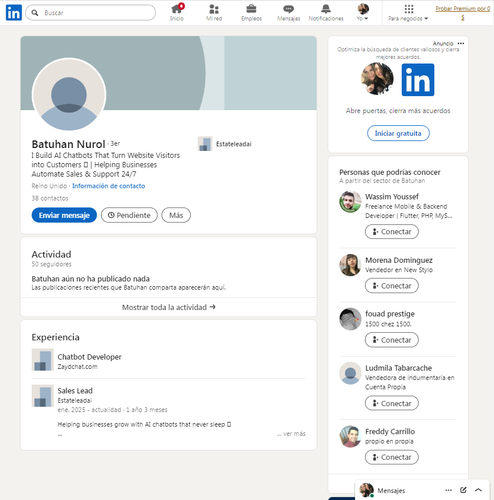Open Estateleadai company link in header
494x500 pixels.
(x=225, y=144)
